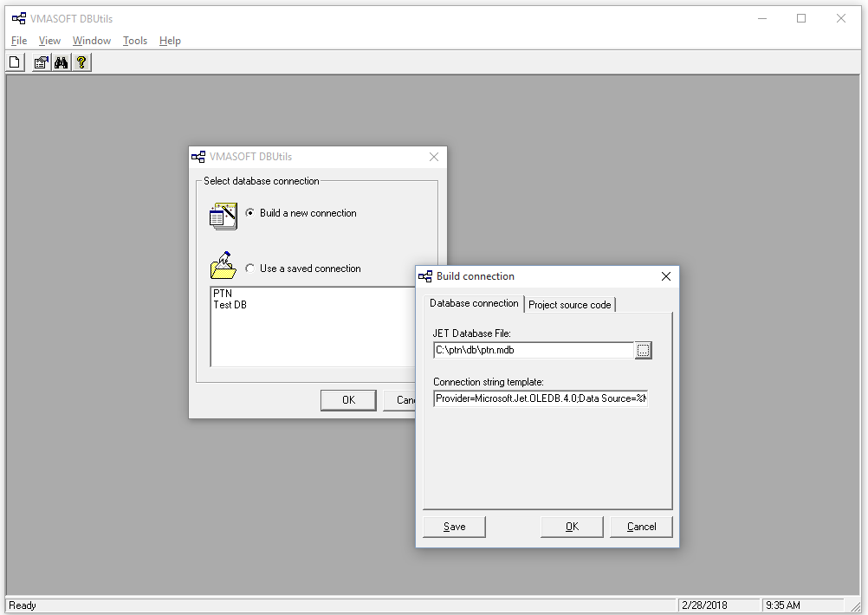The image size is (868, 615).
Task: Click the binoculars Find toolbar icon
Action: click(x=61, y=62)
